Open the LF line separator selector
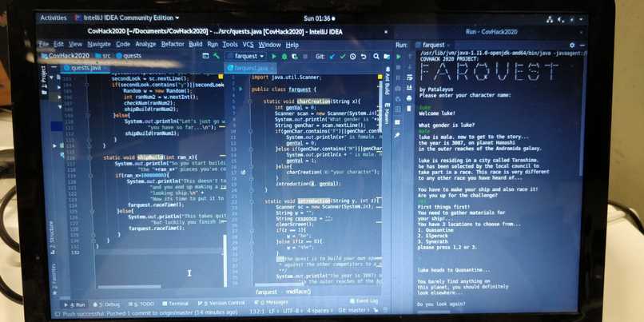644x322 pixels. pos(275,311)
